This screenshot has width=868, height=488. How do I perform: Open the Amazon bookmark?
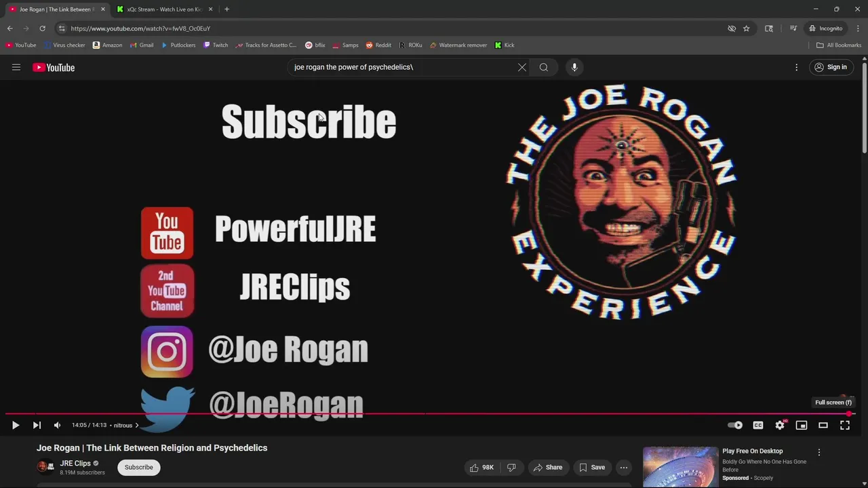(107, 45)
